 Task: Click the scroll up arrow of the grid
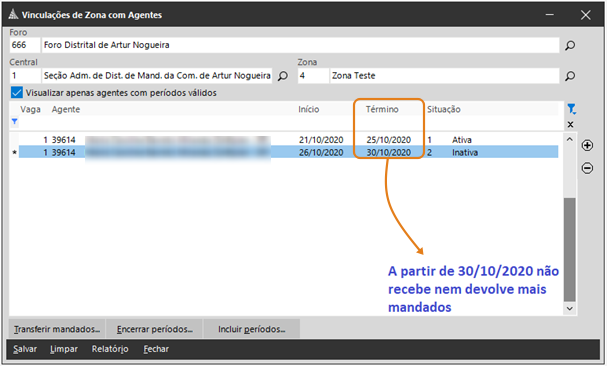pyautogui.click(x=569, y=139)
